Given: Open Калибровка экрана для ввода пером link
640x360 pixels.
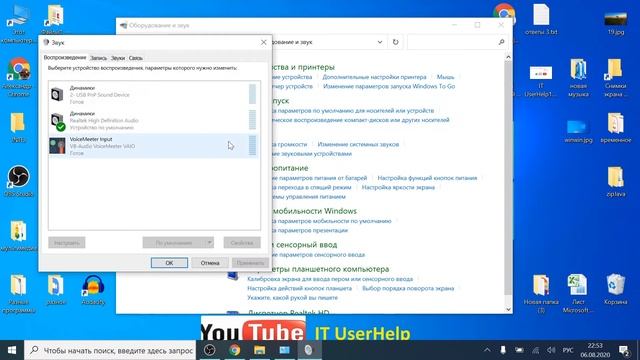Looking at the screenshot, I should 330,279.
